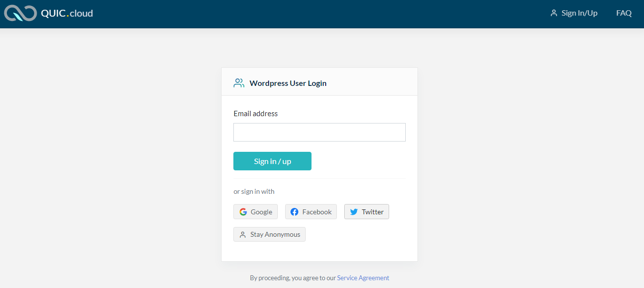The image size is (644, 288).
Task: Sign in with Twitter
Action: click(x=367, y=212)
